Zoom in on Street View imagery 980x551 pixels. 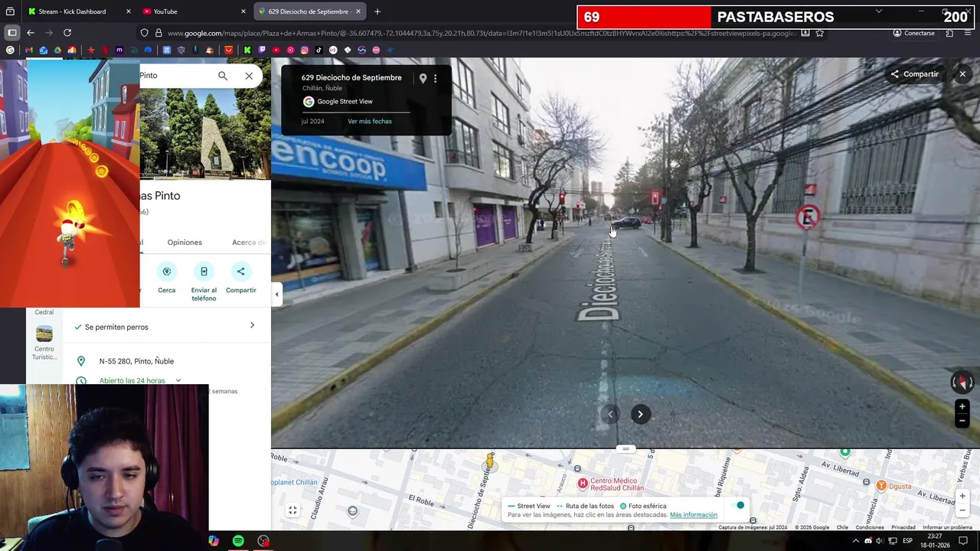[962, 407]
